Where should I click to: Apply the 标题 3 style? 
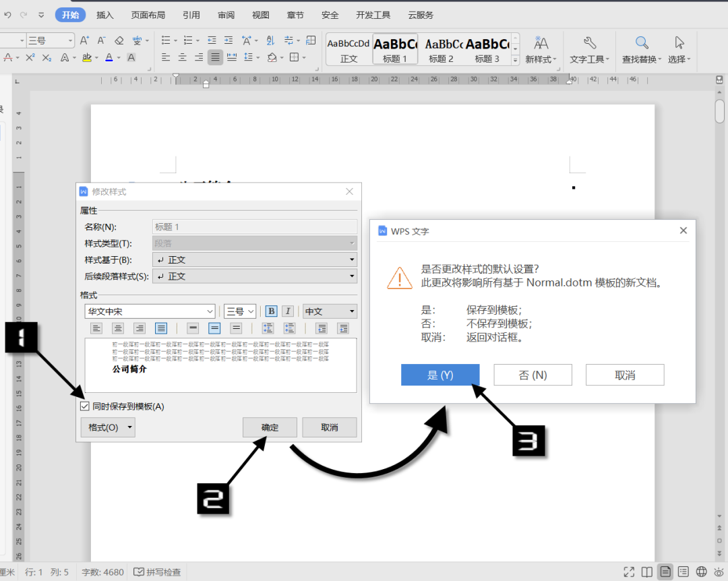pyautogui.click(x=487, y=49)
